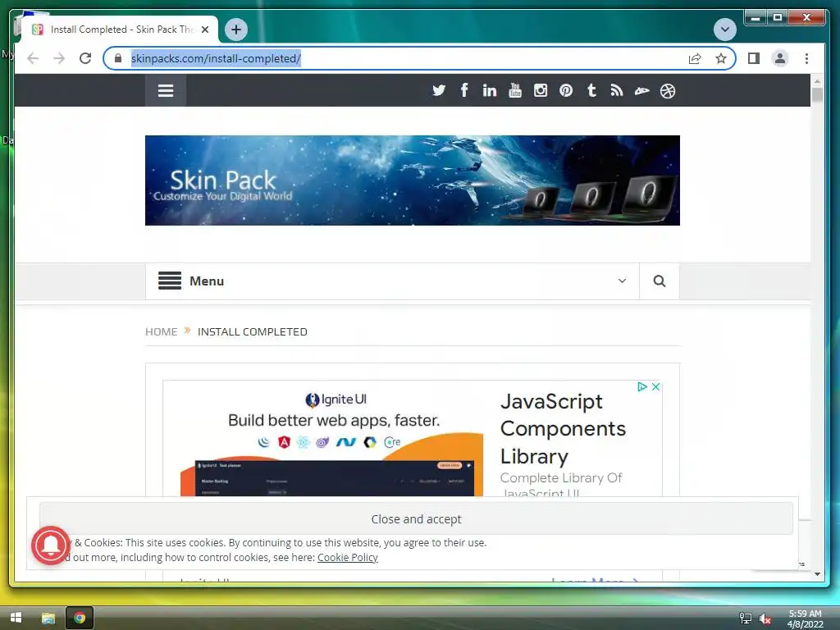Click the red notification bell

pos(51,546)
